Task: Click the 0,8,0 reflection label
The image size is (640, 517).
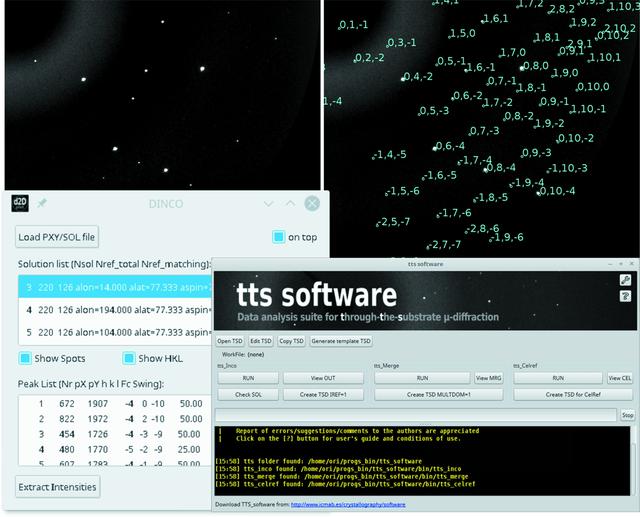Action: (536, 66)
